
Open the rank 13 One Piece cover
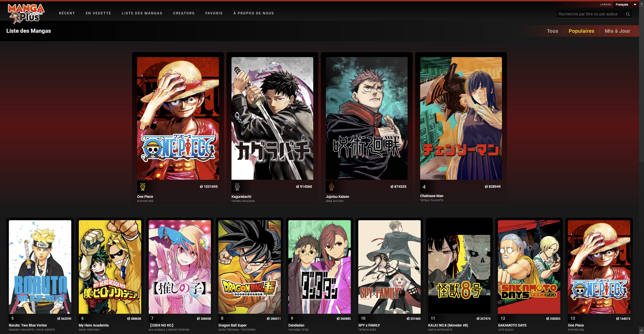point(599,267)
